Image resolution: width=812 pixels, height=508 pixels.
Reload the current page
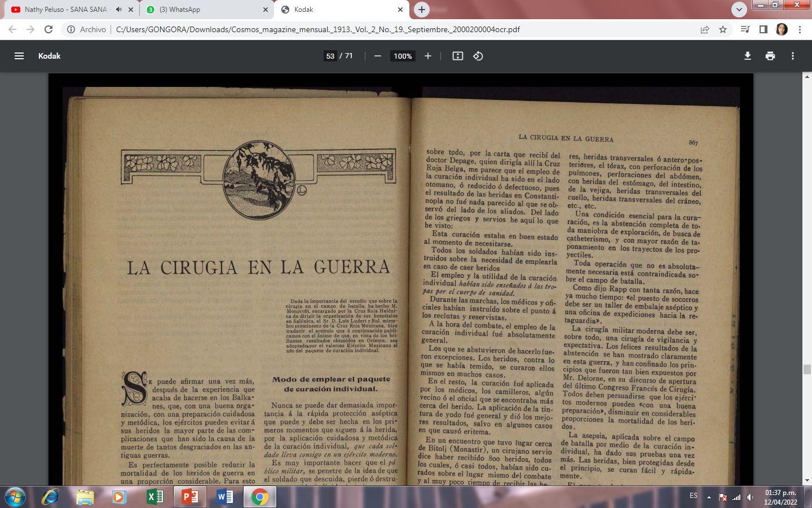point(48,29)
